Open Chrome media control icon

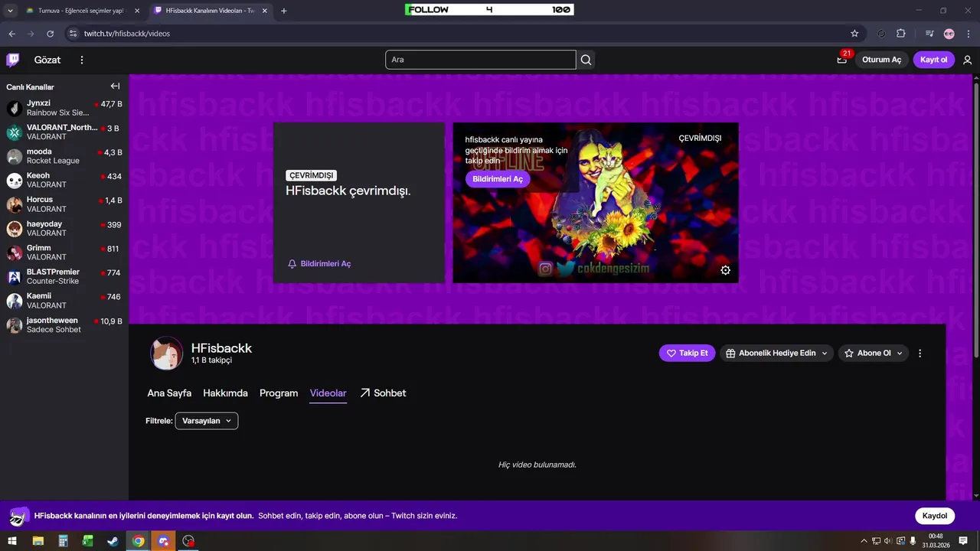[929, 34]
